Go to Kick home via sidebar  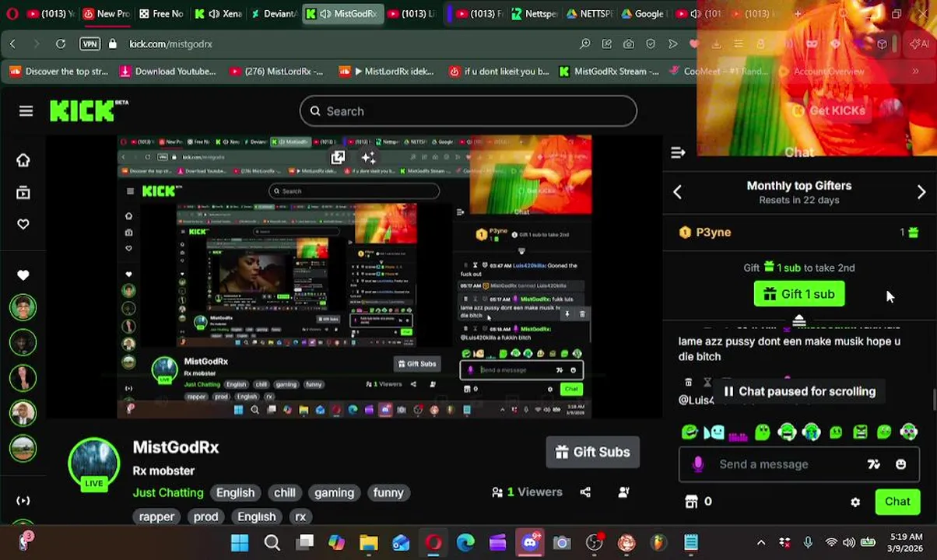tap(23, 160)
